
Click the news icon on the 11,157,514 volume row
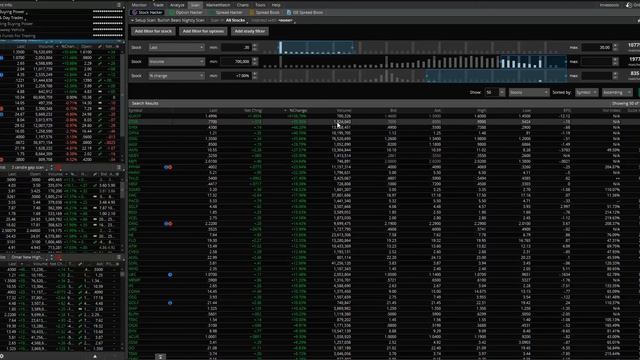(168, 167)
